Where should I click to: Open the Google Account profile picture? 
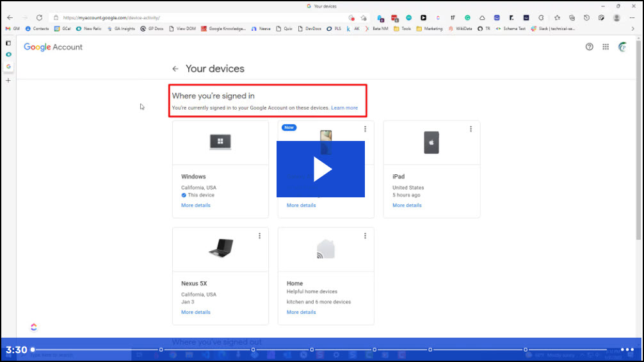coord(623,47)
